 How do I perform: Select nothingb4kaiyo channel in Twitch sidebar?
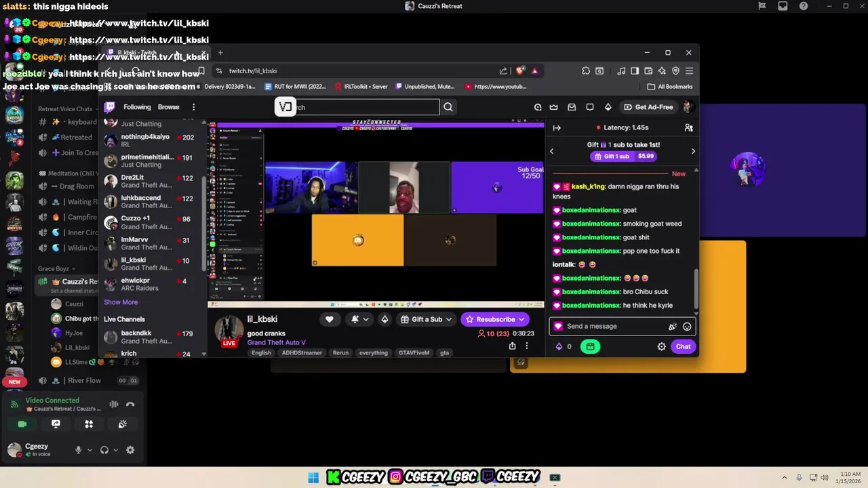tap(152, 140)
